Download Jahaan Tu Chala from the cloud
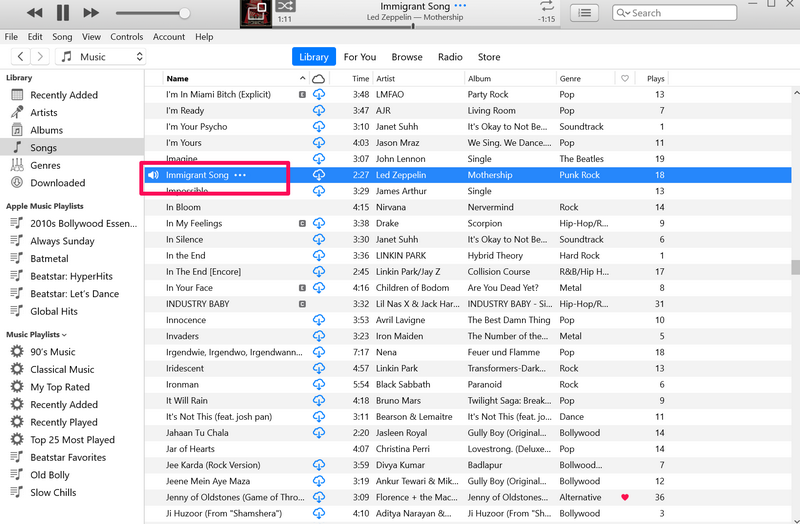 319,433
